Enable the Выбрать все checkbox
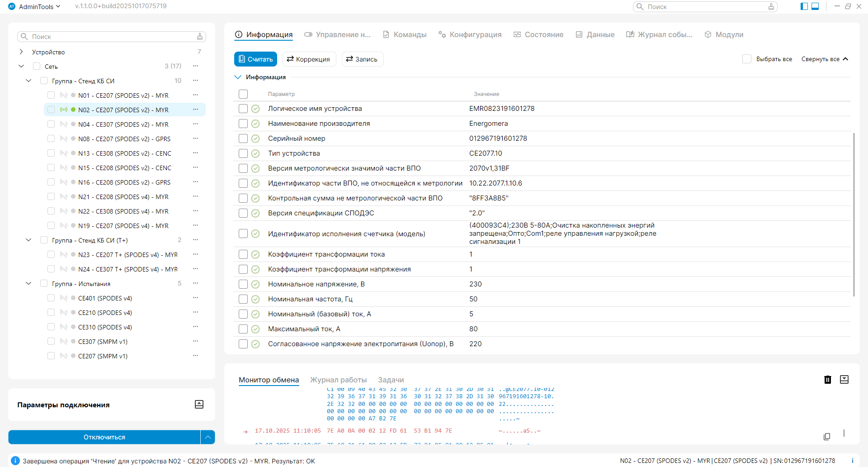 pyautogui.click(x=747, y=59)
